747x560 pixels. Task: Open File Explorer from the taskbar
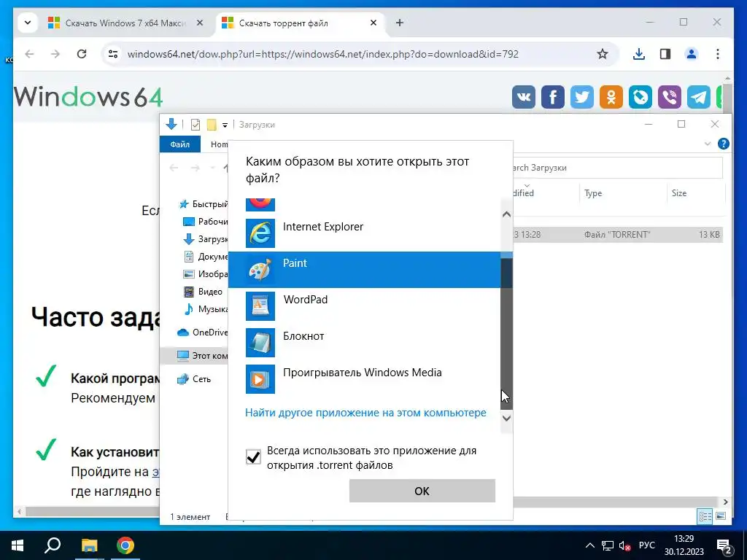[x=89, y=545]
